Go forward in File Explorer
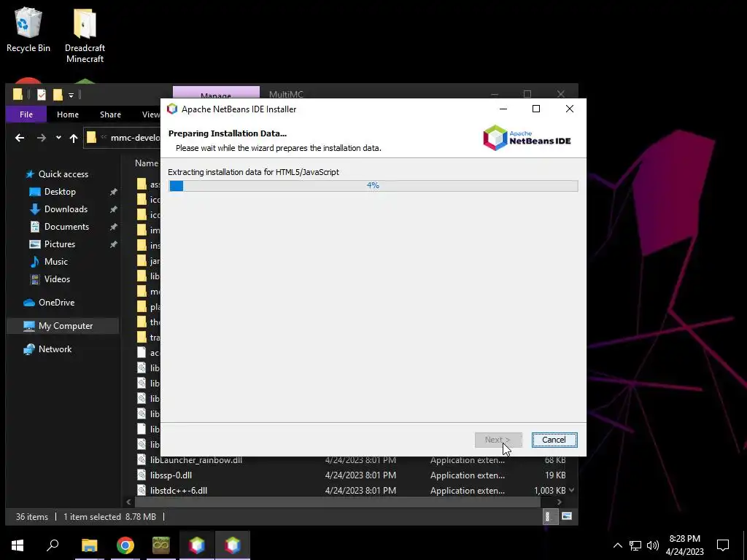Screen dimensions: 747x560 tap(42, 138)
